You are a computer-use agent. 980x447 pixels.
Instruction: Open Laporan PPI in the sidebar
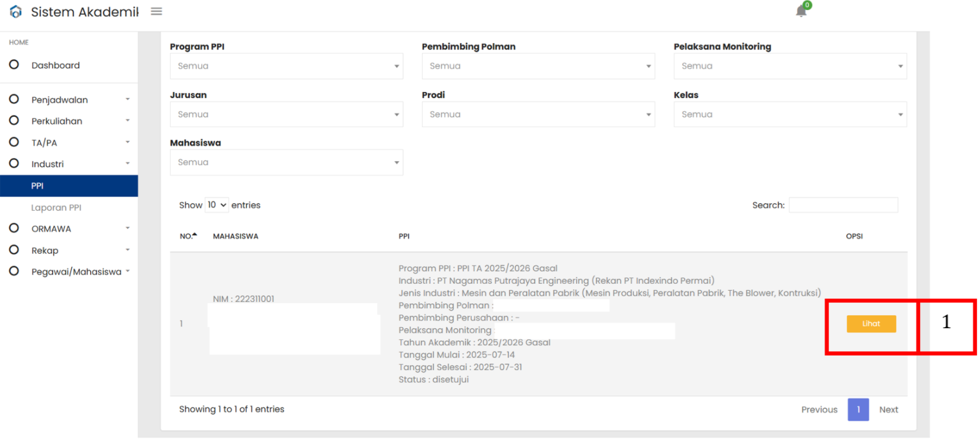click(x=56, y=208)
